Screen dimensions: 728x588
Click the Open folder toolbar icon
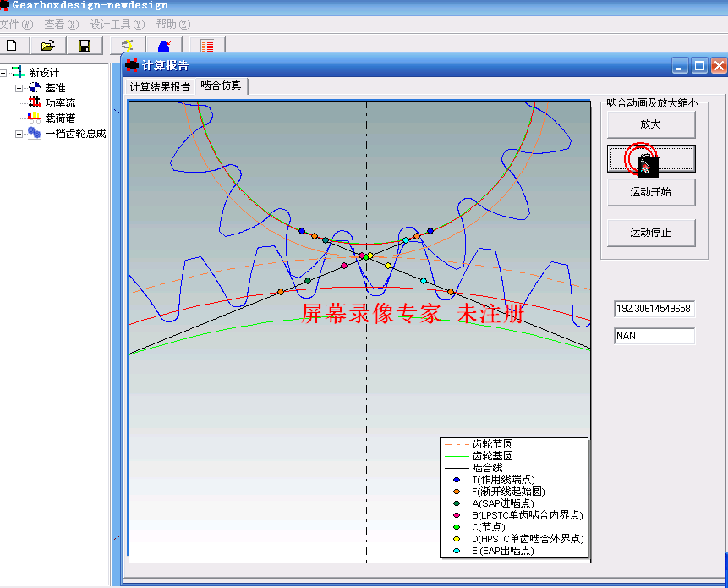coord(48,46)
